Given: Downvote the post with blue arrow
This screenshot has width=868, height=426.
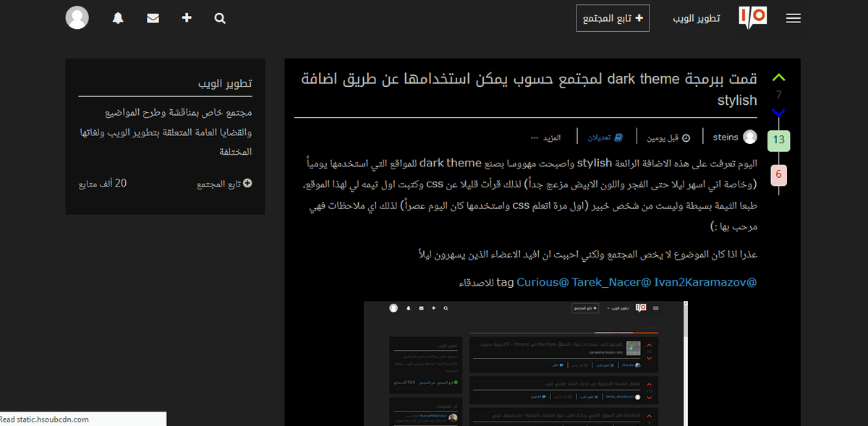Looking at the screenshot, I should tap(778, 113).
